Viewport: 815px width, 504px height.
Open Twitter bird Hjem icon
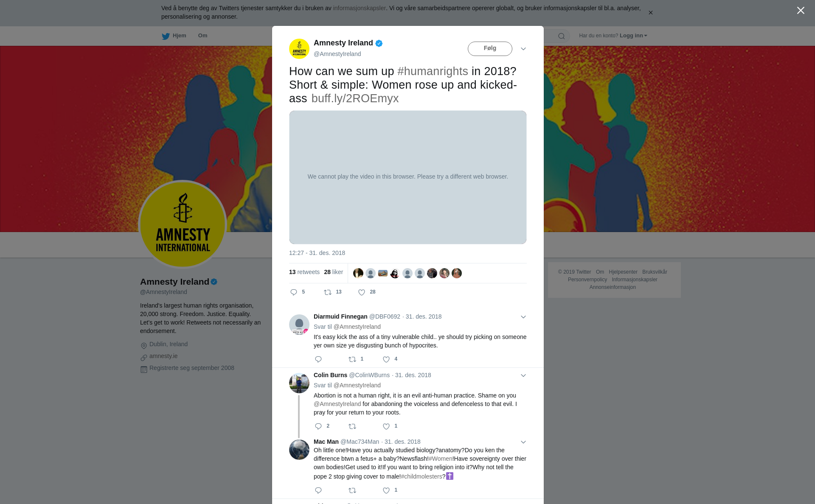tap(166, 36)
